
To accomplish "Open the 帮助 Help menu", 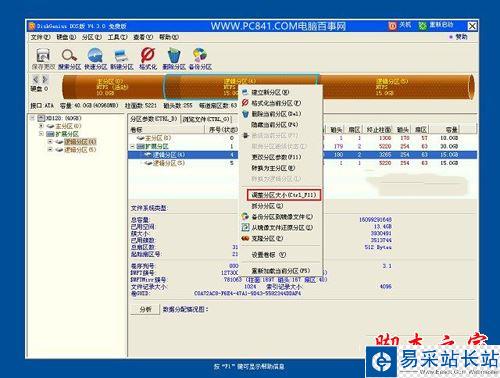I will pyautogui.click(x=169, y=37).
